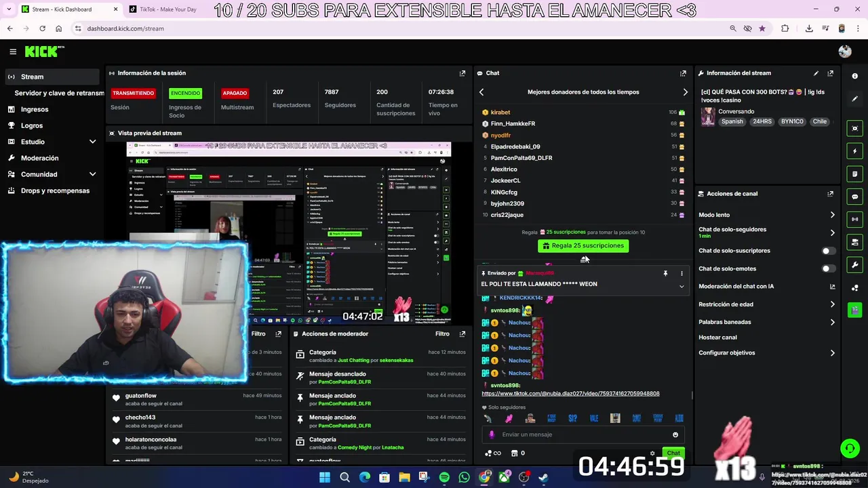Screen dimensions: 868x488
Task: Open the pinned message three-dot options
Action: click(682, 273)
